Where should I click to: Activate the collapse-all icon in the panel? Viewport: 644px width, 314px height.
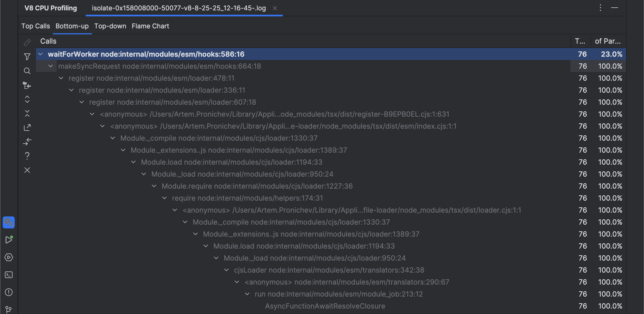27,113
